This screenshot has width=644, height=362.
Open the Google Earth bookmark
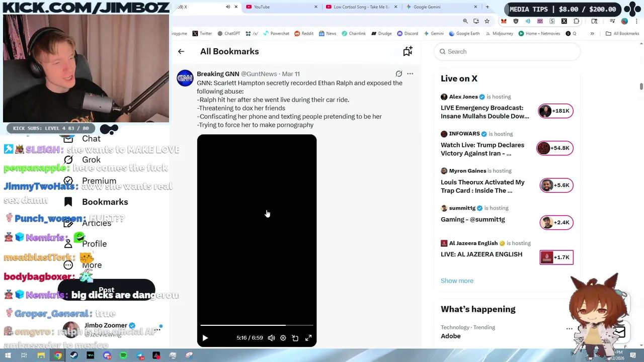pos(464,33)
